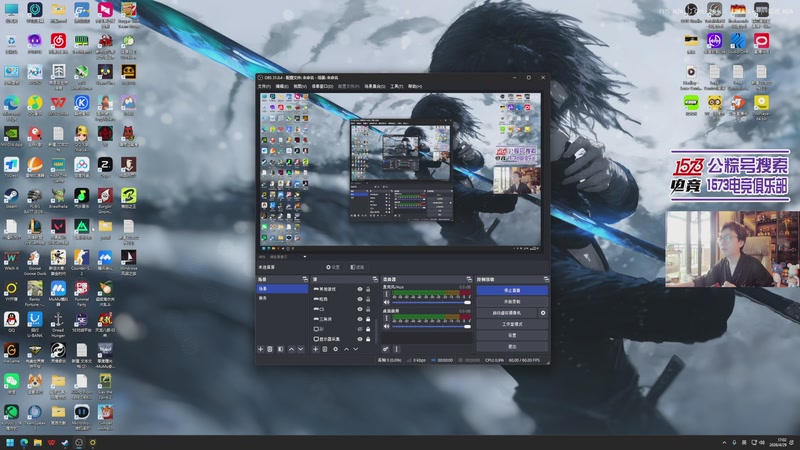The image size is (800, 450).
Task: Mute the 桌面音频 speaker icon
Action: (386, 327)
